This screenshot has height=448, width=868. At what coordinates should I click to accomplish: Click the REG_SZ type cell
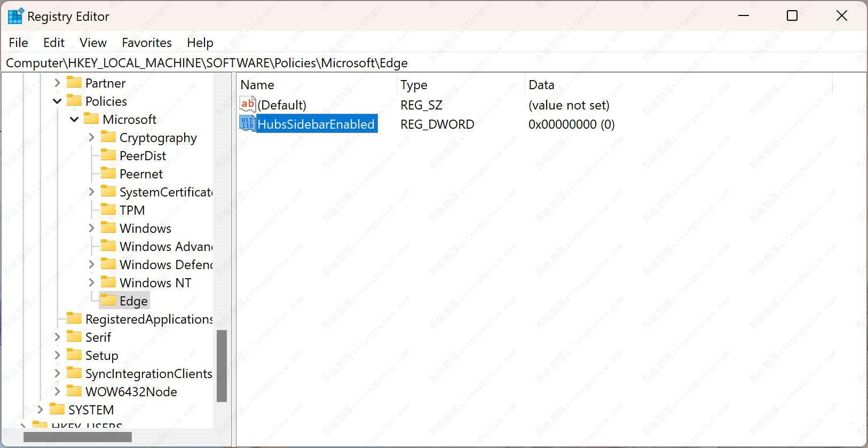coord(421,105)
